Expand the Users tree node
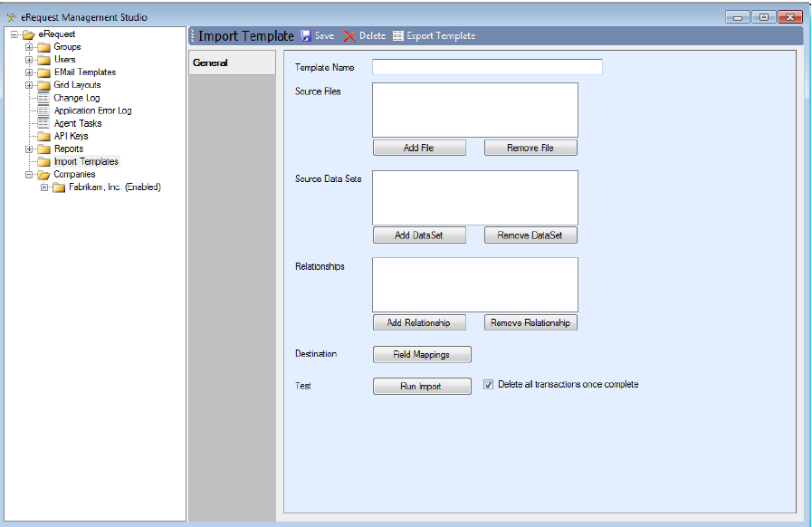The image size is (812, 527). pos(29,60)
